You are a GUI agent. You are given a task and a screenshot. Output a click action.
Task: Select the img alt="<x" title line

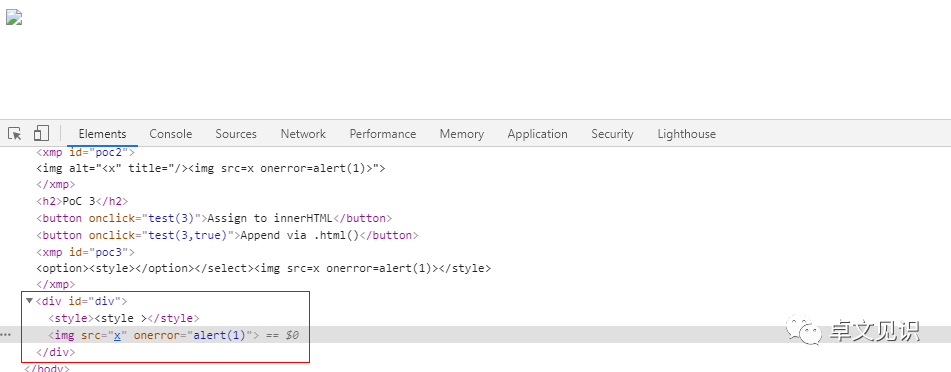pyautogui.click(x=210, y=168)
